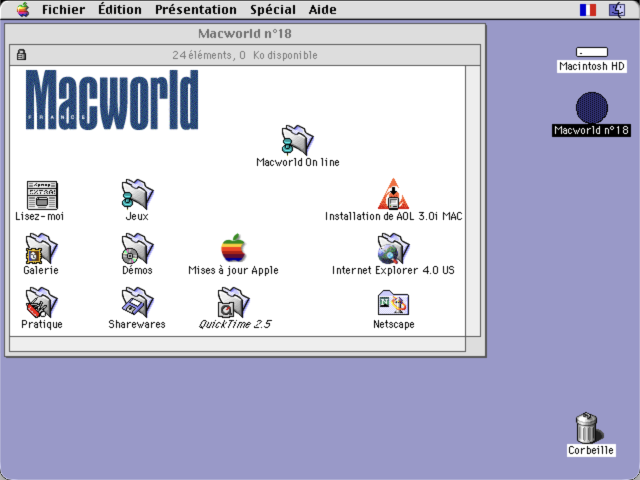The height and width of the screenshot is (480, 640).
Task: Select the Netscape folder icon
Action: (x=393, y=302)
